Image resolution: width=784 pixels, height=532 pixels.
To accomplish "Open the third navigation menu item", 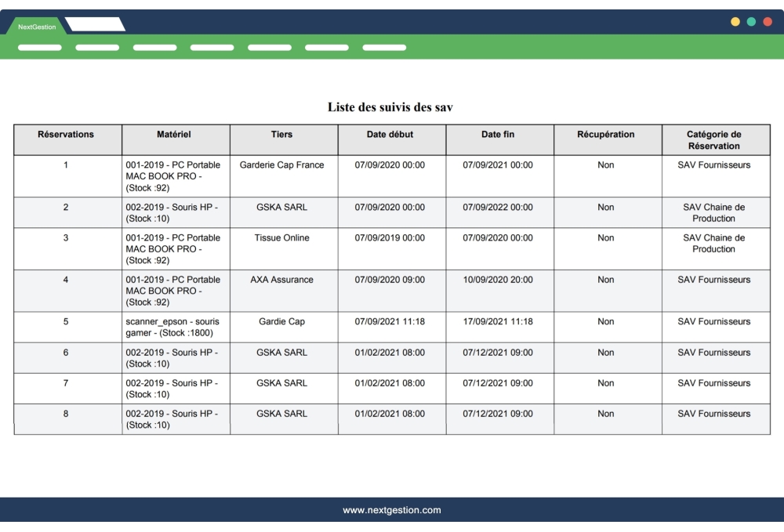I will coord(154,47).
